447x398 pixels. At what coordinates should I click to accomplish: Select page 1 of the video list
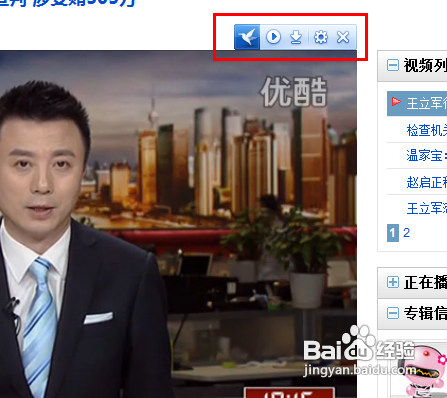coord(393,233)
